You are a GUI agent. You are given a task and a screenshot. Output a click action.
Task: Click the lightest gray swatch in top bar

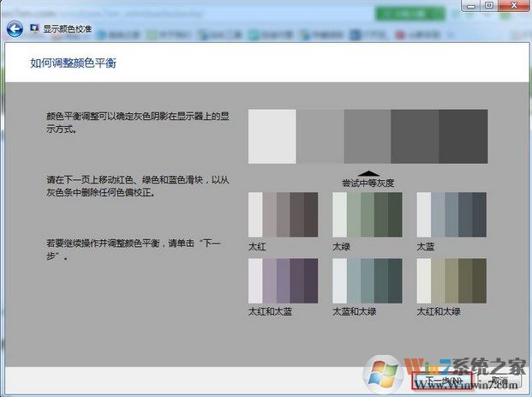point(272,136)
